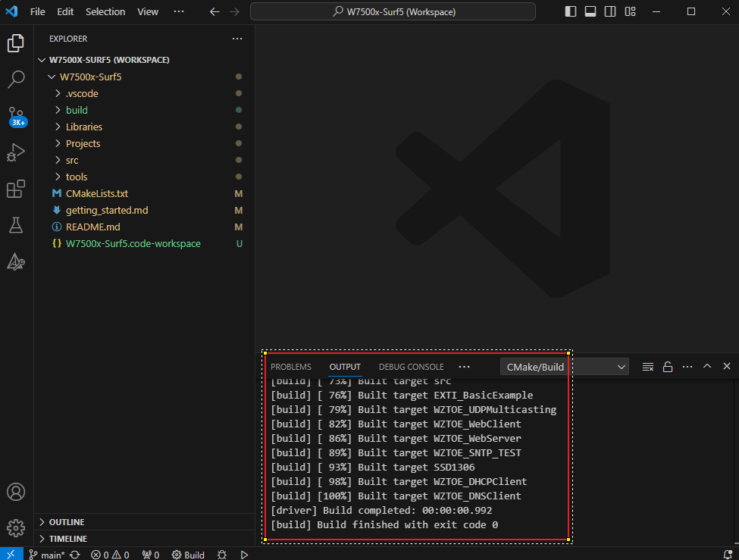
Task: Open the CMake tools view
Action: tap(16, 261)
